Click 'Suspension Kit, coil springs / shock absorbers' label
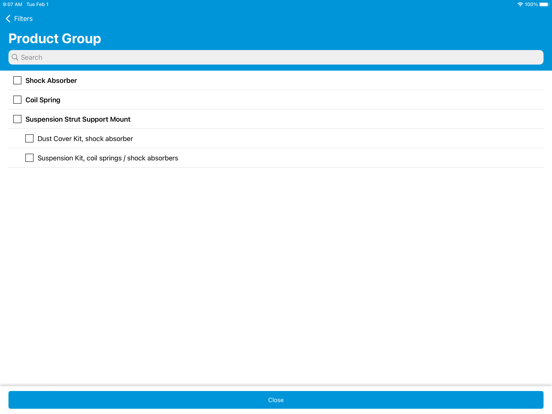 click(108, 158)
